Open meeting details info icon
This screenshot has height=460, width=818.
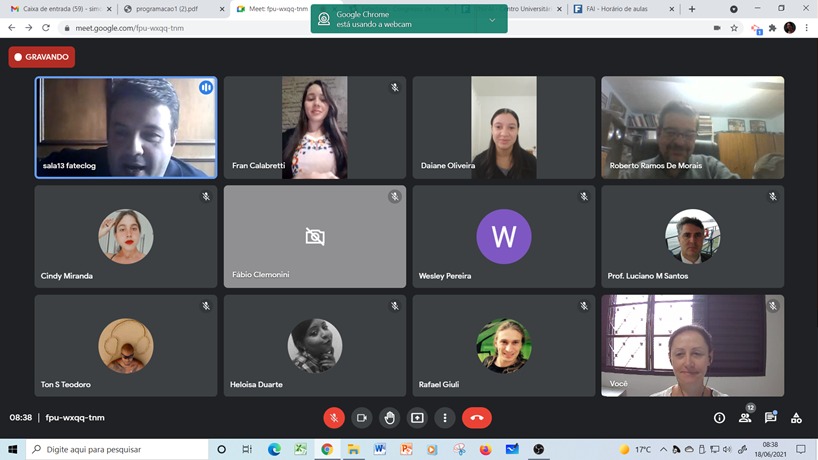719,418
